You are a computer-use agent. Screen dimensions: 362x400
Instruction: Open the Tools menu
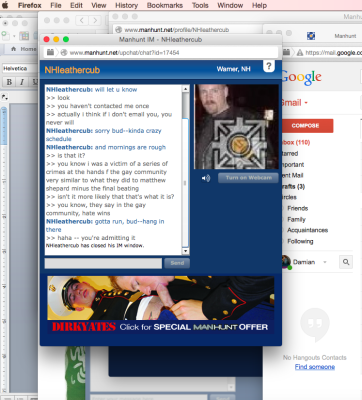[x=200, y=5]
